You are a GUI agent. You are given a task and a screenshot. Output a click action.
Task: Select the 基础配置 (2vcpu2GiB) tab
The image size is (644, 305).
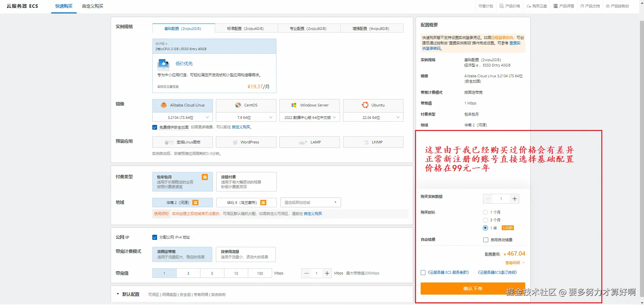coord(184,29)
